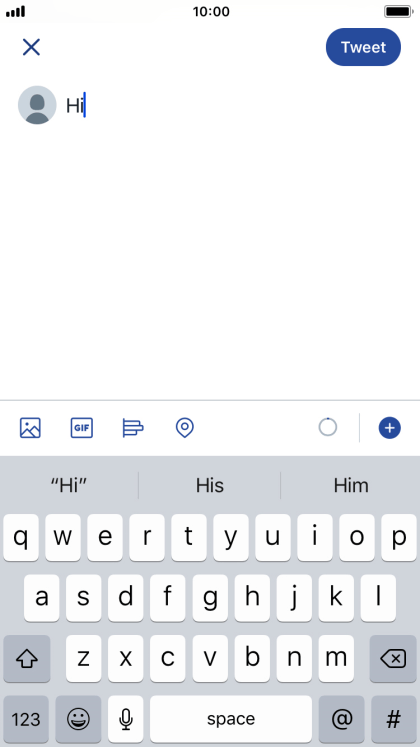Viewport: 420px width, 747px height.
Task: Tap the space bar key
Action: pyautogui.click(x=231, y=718)
